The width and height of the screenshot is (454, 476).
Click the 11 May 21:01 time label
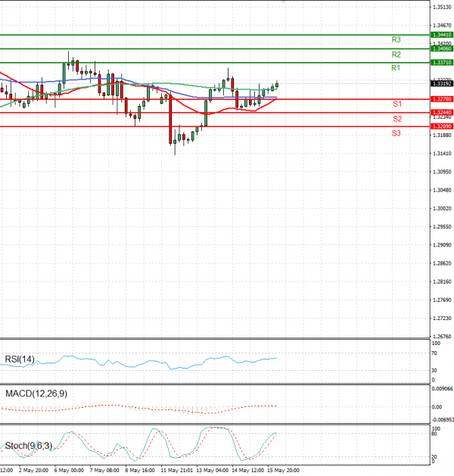tap(176, 470)
